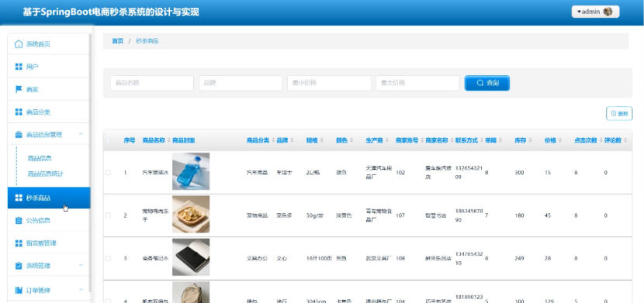Focus the 商品名称 search field
Image resolution: width=644 pixels, height=303 pixels.
point(152,83)
